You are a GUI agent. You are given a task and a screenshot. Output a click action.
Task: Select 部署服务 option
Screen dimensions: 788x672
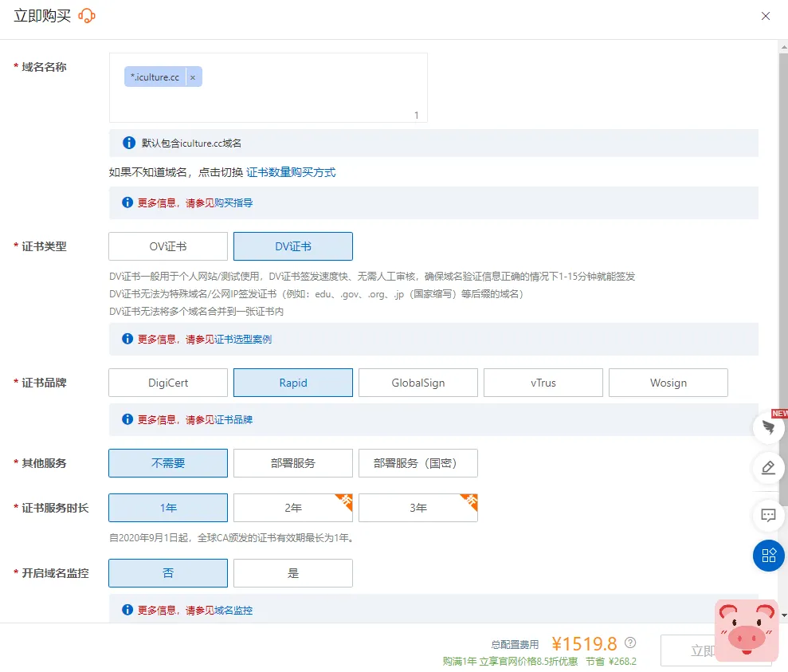(x=293, y=463)
